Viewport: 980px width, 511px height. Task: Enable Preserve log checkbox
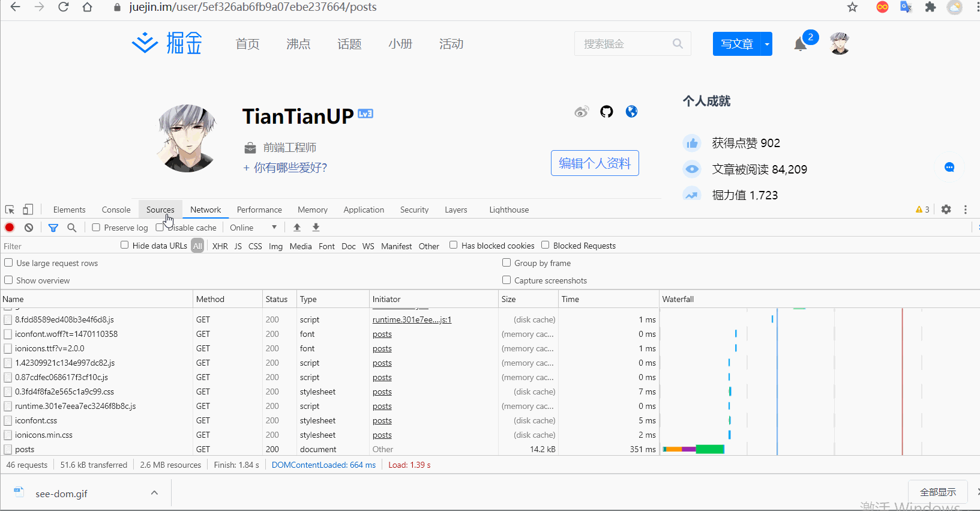pyautogui.click(x=96, y=227)
